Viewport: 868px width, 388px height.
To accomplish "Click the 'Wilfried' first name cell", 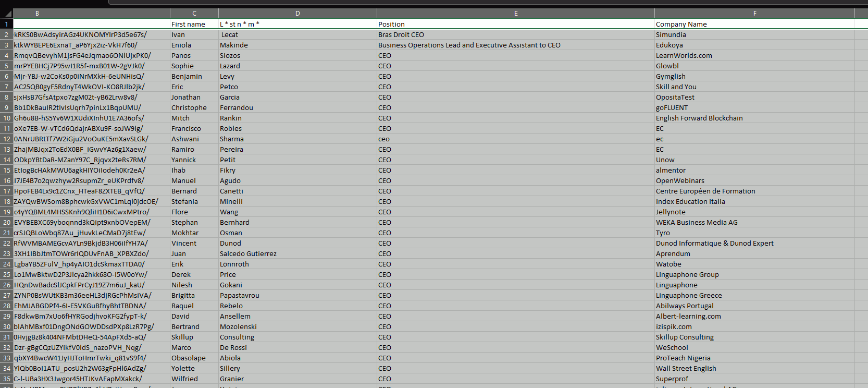I will click(x=194, y=379).
